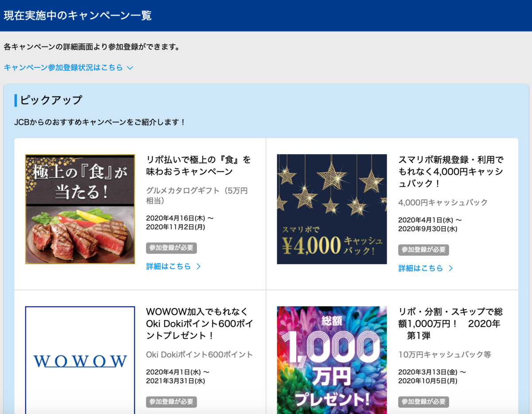
Task: Open title スマリボ新規登録・利用でもれなく4,000円キャッシュバック
Action: 451,172
